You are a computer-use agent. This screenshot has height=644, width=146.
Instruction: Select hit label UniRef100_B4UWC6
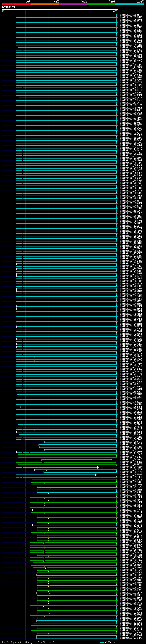pyautogui.click(x=131, y=459)
